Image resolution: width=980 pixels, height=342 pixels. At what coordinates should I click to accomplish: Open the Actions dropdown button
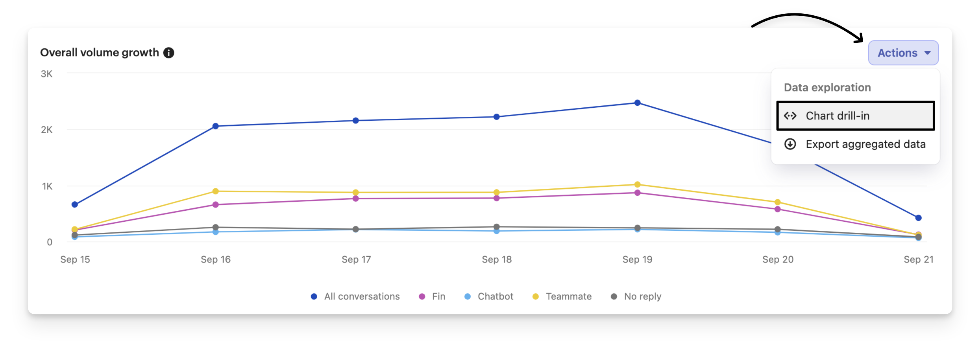click(903, 53)
